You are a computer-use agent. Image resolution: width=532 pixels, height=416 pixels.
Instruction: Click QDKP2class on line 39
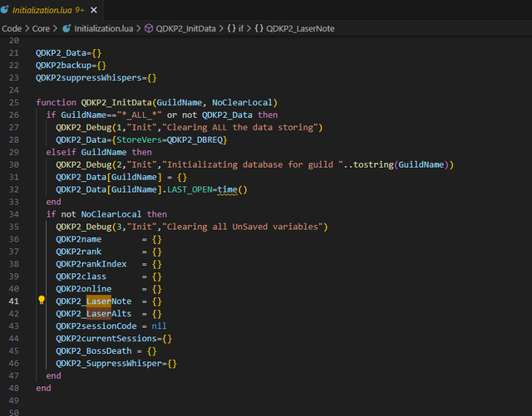click(81, 277)
